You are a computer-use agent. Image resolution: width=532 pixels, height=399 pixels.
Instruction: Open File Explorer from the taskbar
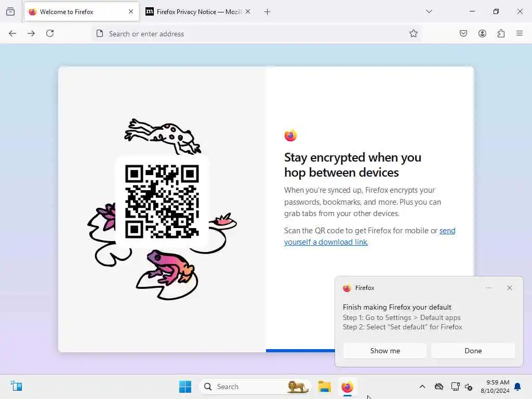pos(324,387)
